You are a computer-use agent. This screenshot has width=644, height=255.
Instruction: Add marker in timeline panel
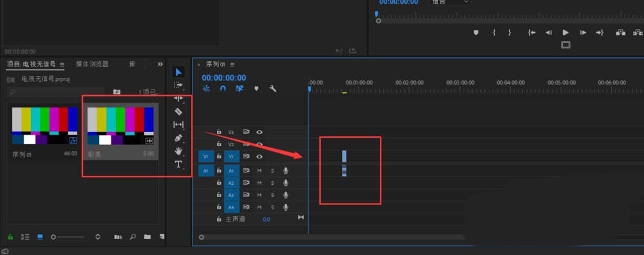256,88
